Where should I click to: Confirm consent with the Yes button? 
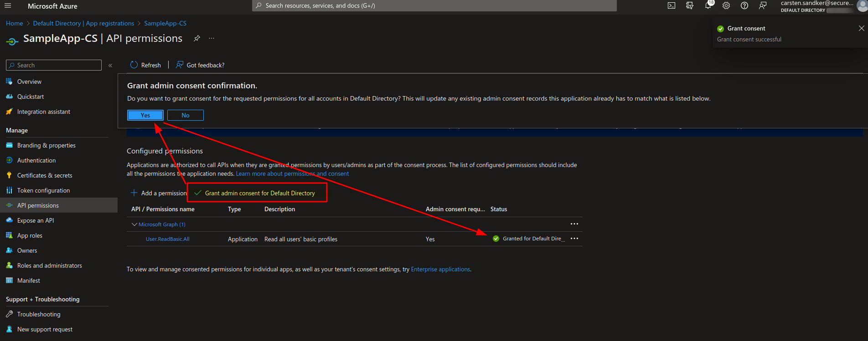click(145, 115)
